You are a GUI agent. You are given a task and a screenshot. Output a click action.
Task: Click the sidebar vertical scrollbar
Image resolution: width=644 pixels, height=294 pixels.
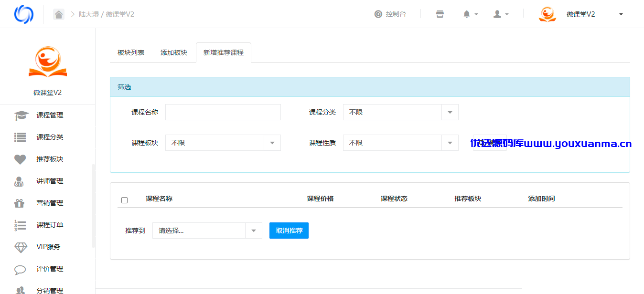point(93,205)
